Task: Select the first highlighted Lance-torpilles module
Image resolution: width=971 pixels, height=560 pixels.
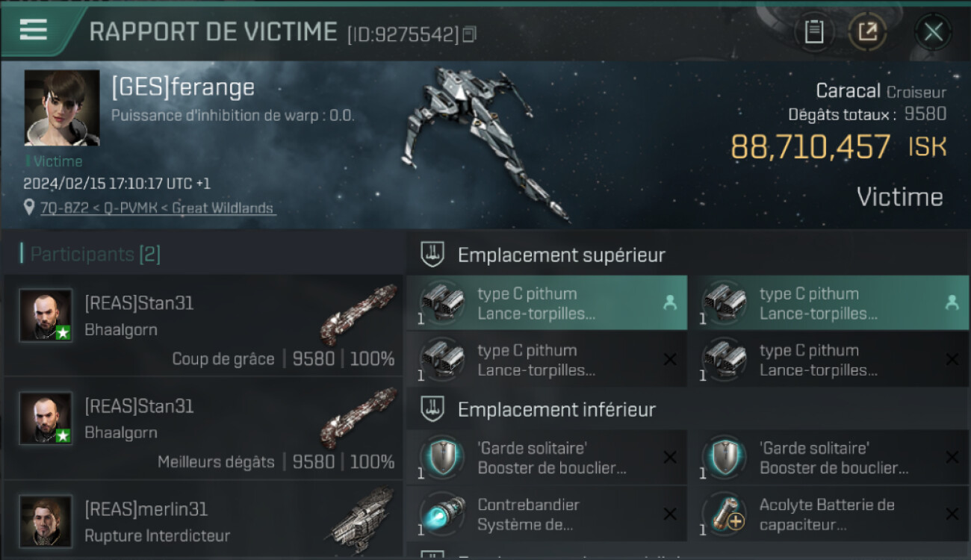Action: click(547, 302)
